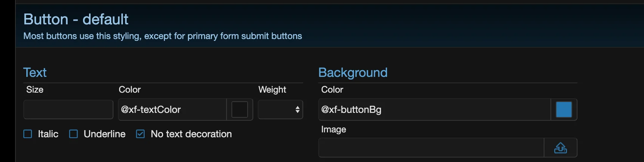Click the Background section heading
The width and height of the screenshot is (644, 162).
coord(353,72)
